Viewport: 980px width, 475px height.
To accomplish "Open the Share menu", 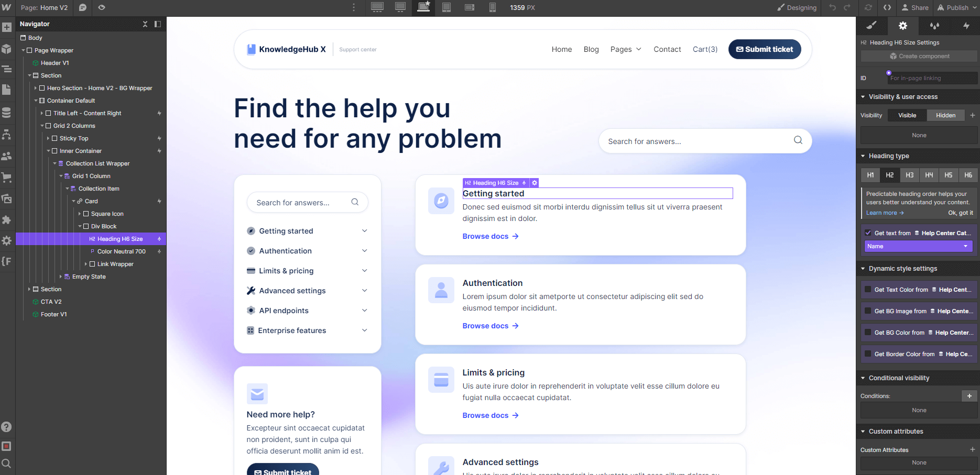I will [915, 7].
